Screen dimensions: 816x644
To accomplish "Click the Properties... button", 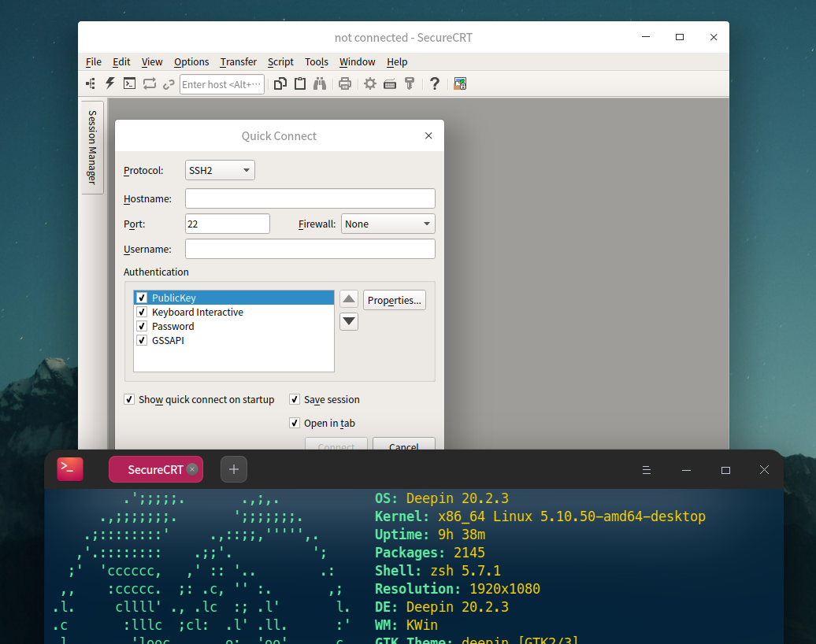I will 394,300.
